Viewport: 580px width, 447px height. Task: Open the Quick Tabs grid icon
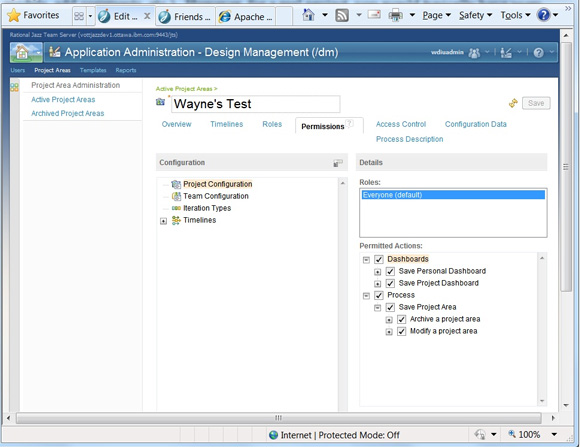tap(79, 16)
